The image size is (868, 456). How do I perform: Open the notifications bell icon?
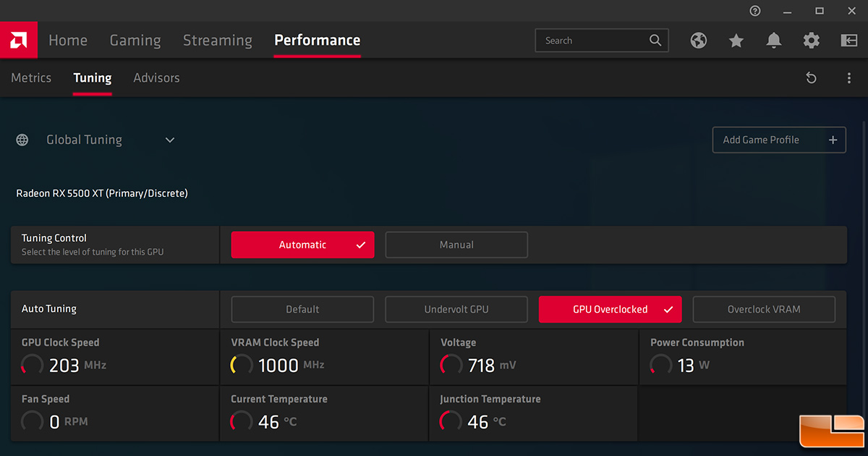click(x=774, y=41)
